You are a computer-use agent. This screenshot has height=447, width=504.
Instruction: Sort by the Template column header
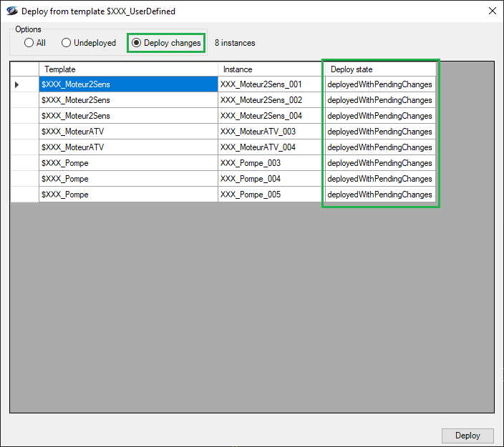click(127, 69)
